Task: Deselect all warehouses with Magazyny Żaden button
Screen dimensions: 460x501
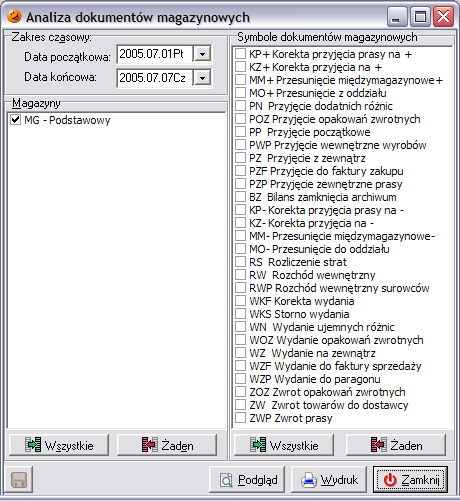Action: pos(167,445)
